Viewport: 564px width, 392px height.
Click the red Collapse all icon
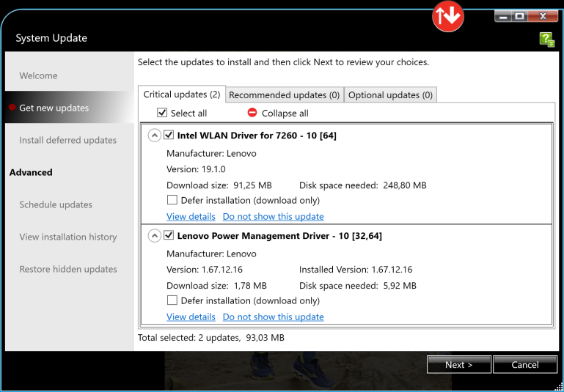[252, 113]
